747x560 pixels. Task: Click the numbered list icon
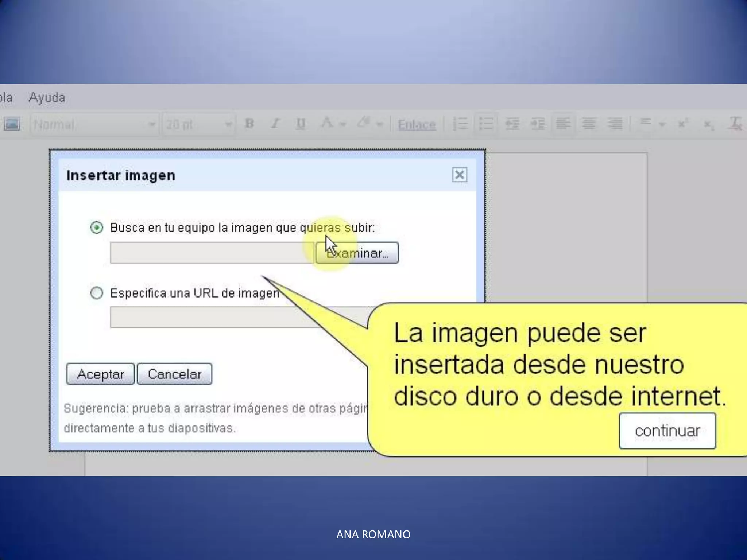460,124
